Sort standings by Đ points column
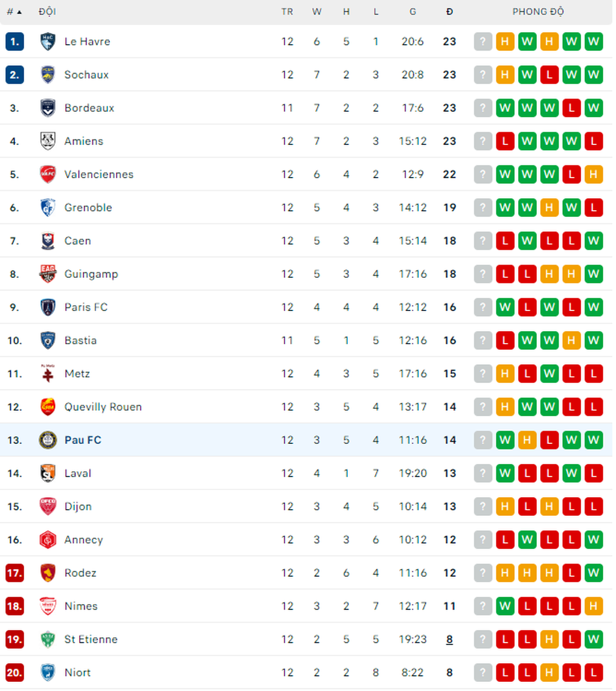 (x=449, y=12)
